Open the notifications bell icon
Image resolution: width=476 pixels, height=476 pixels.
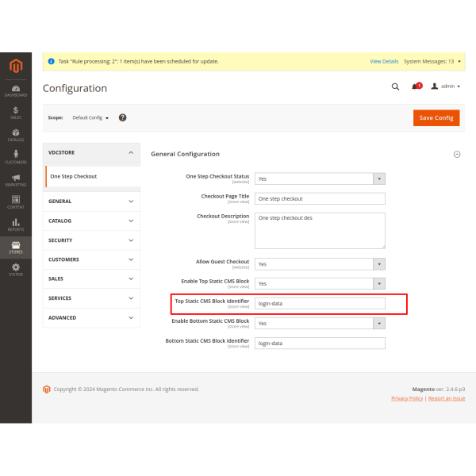[415, 86]
